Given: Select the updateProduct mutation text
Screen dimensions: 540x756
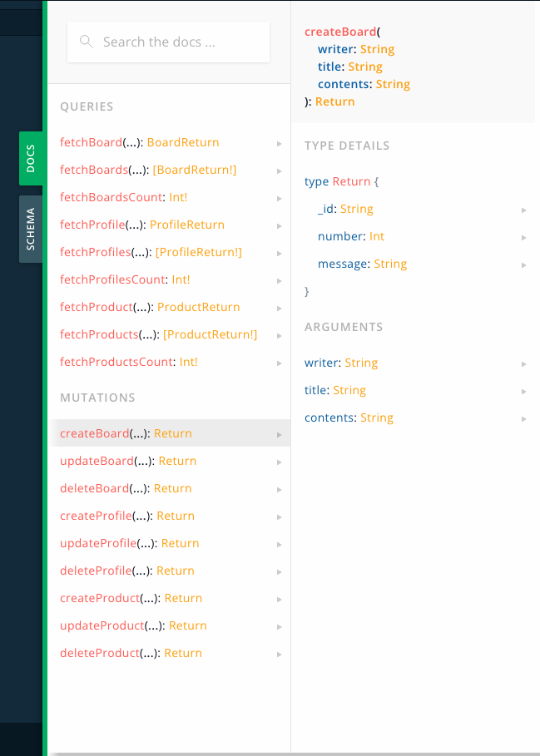Looking at the screenshot, I should tap(102, 625).
